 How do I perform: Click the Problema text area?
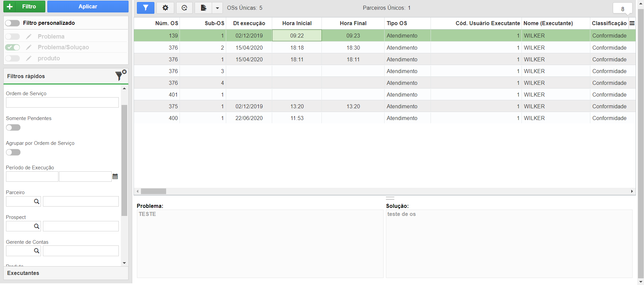[x=260, y=244]
